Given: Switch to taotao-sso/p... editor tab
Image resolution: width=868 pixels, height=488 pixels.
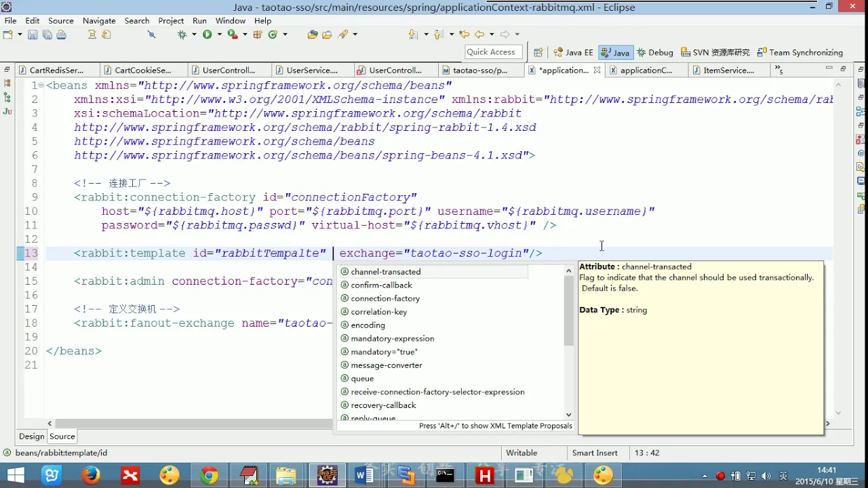Looking at the screenshot, I should [x=480, y=70].
